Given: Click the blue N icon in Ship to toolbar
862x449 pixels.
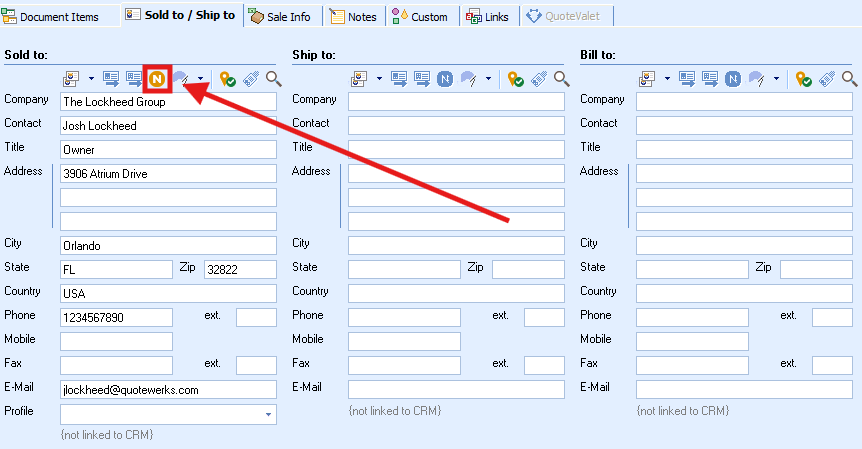Looking at the screenshot, I should click(445, 79).
